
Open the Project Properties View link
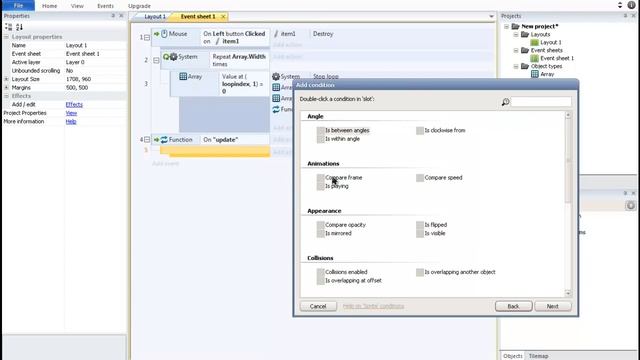pos(71,113)
